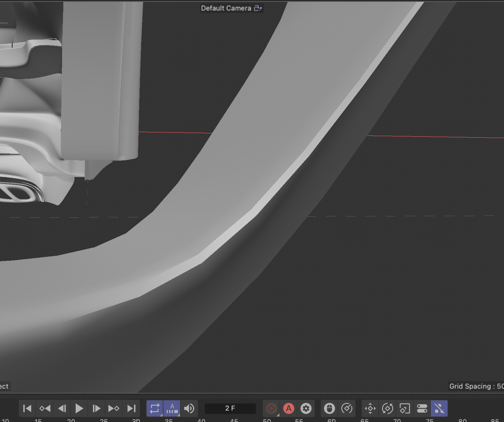
Task: Click the Default Camera label in viewport
Action: (x=226, y=8)
